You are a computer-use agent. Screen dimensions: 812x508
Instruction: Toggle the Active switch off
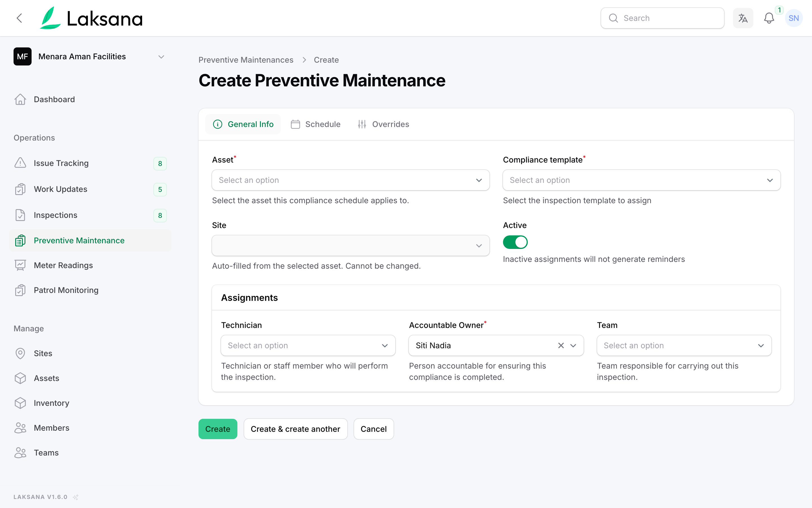point(515,242)
